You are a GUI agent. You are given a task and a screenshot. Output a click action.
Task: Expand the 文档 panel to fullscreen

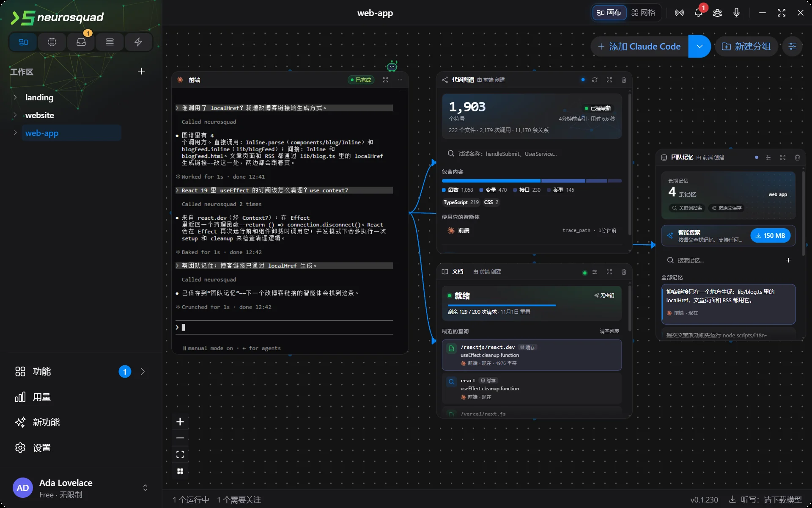point(609,272)
